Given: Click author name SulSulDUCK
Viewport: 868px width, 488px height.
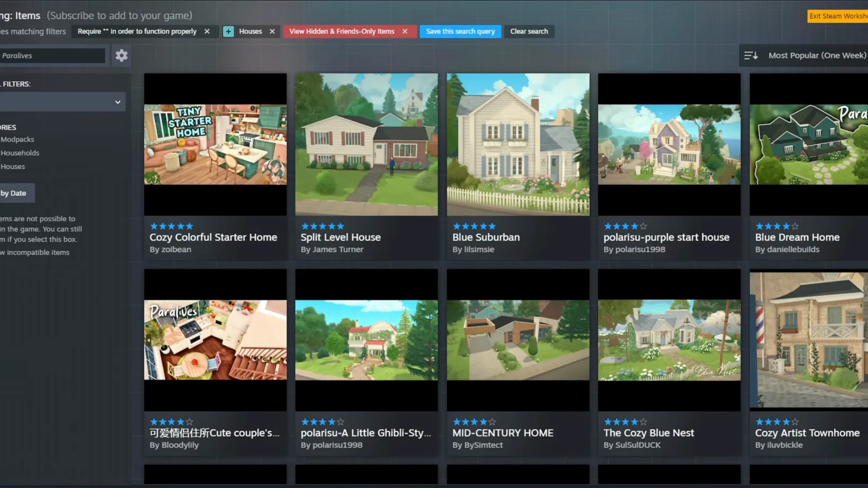Looking at the screenshot, I should pyautogui.click(x=638, y=445).
